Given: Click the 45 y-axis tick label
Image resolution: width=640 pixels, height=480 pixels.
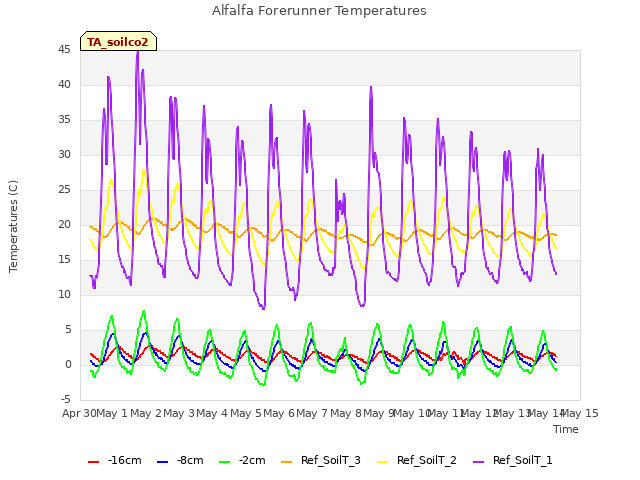Looking at the screenshot, I should (64, 50).
